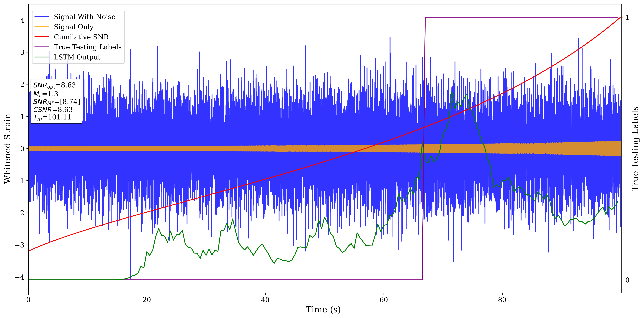Click the orange line swatch in legend
Viewport: 644px width, 318px height.
(42, 27)
